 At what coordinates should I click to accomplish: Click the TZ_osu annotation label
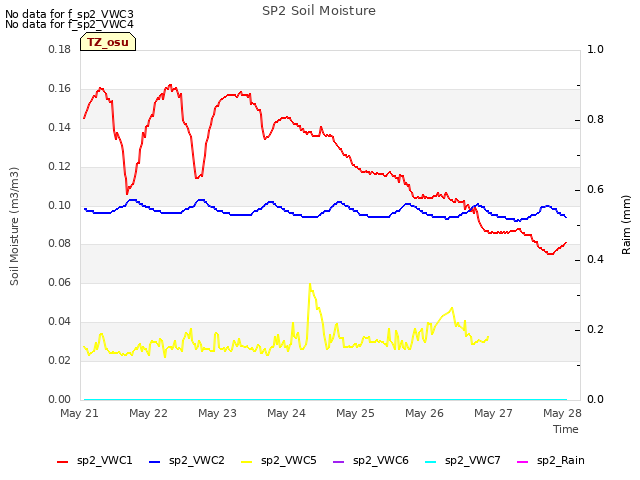pos(108,42)
